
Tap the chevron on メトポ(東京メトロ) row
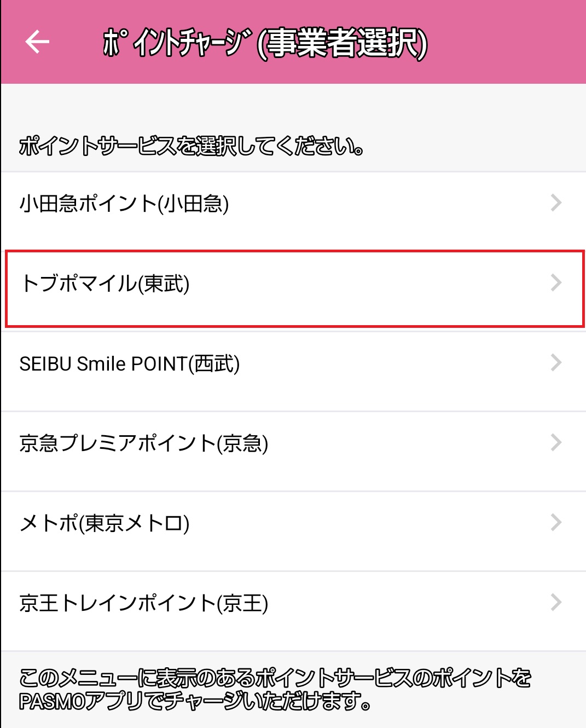(x=556, y=522)
